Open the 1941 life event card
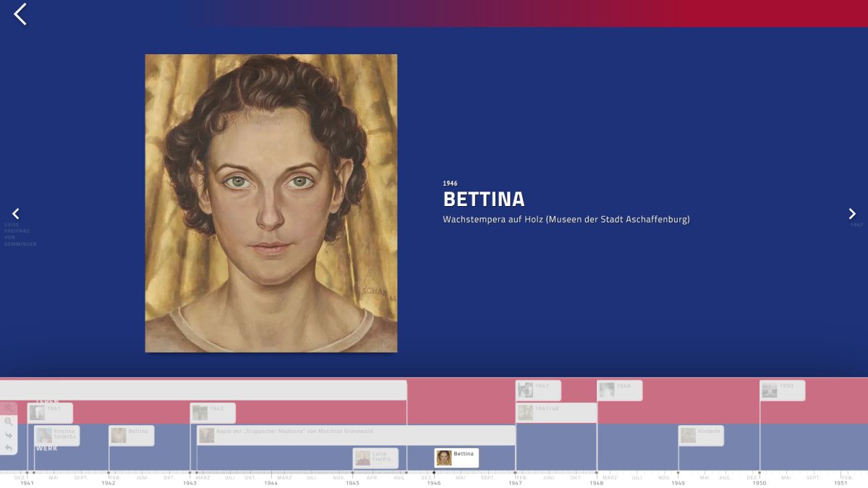Viewport: 868px width, 488px height. click(x=50, y=413)
